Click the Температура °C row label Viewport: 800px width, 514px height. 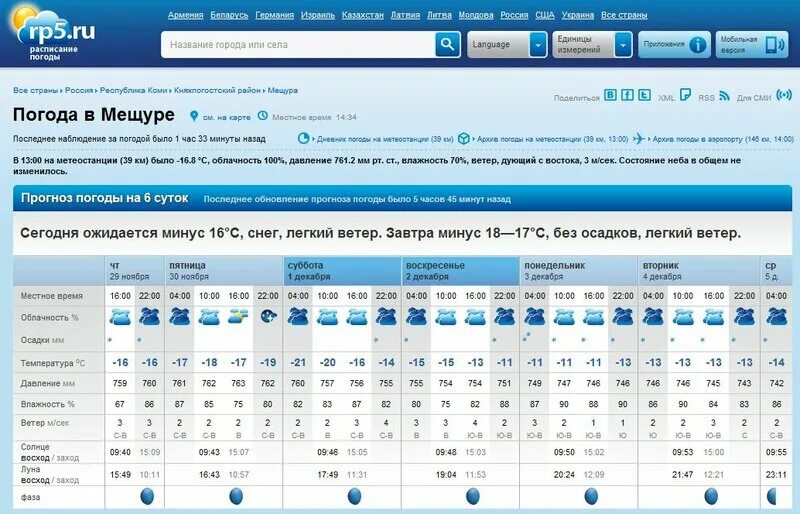53,363
